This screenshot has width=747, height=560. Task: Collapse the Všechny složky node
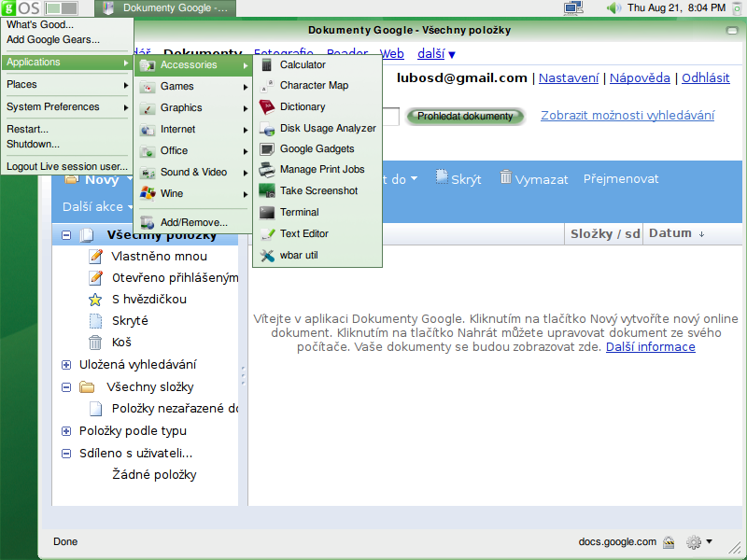(66, 387)
